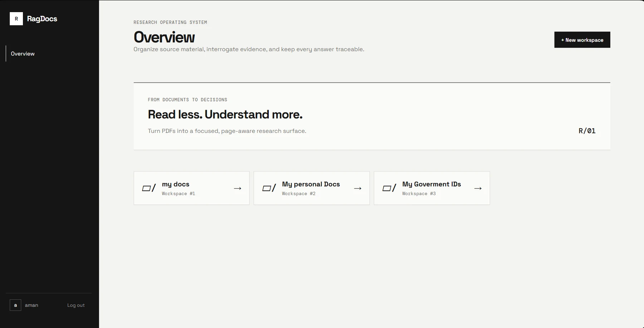Click the Read less. Understand more. headline

click(x=225, y=114)
